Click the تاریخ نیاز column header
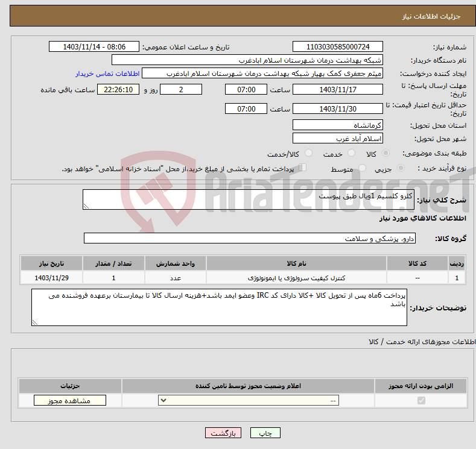This screenshot has width=476, height=449. (51, 264)
